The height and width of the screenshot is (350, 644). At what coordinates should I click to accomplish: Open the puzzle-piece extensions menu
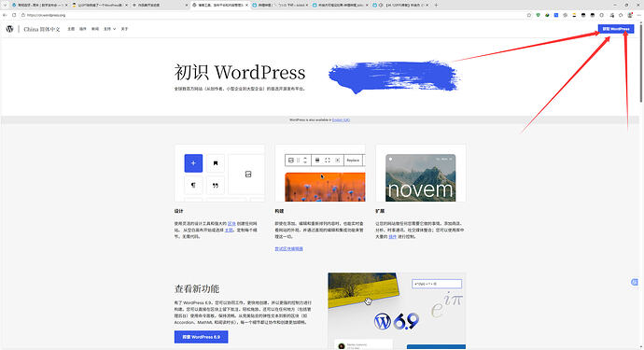click(621, 15)
